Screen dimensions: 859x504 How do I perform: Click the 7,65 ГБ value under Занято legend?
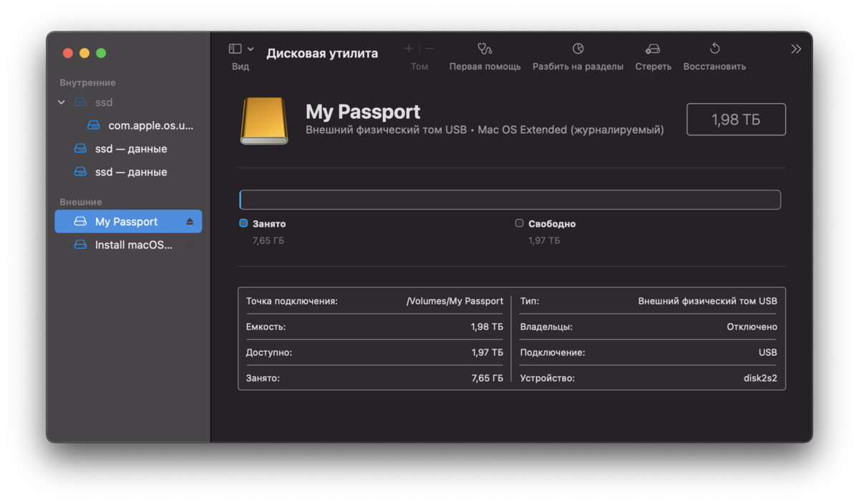[x=268, y=241]
